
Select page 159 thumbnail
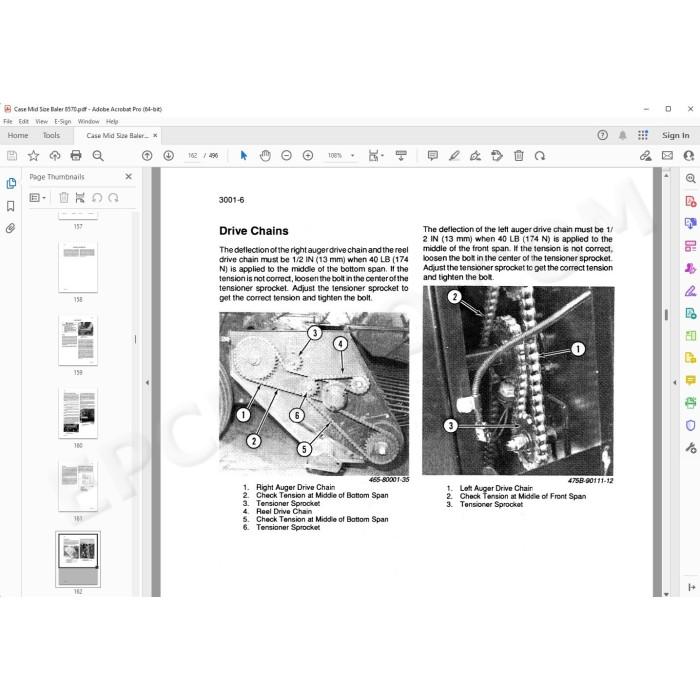tap(78, 340)
